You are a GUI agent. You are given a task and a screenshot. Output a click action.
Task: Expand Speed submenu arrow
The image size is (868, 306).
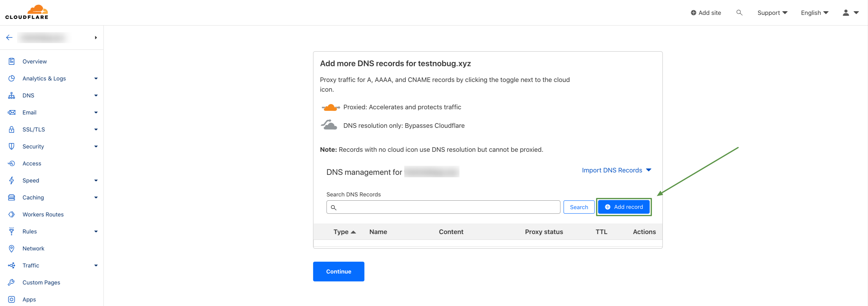pos(96,181)
